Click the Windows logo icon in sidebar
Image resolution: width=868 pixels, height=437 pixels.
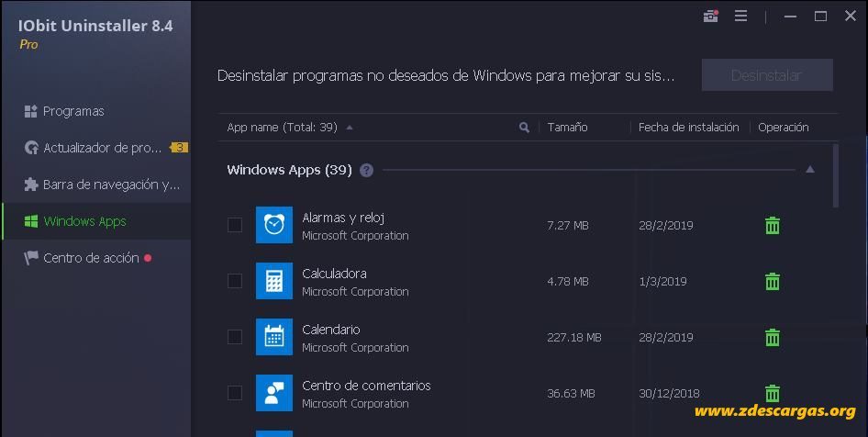click(x=31, y=221)
